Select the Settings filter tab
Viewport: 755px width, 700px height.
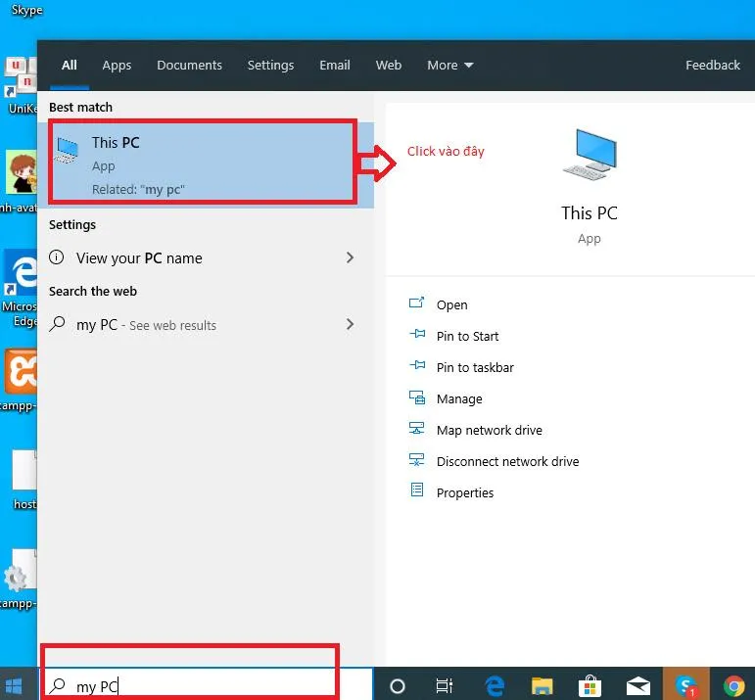[x=270, y=66]
